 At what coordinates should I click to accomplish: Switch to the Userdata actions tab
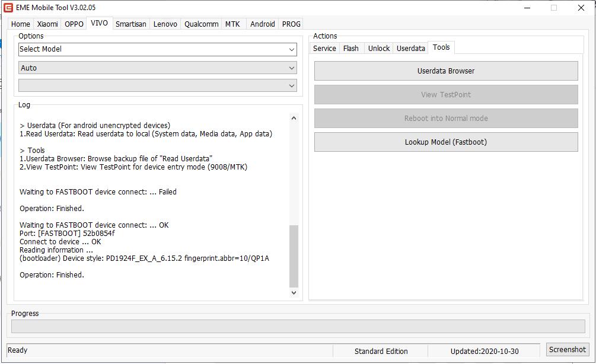411,48
